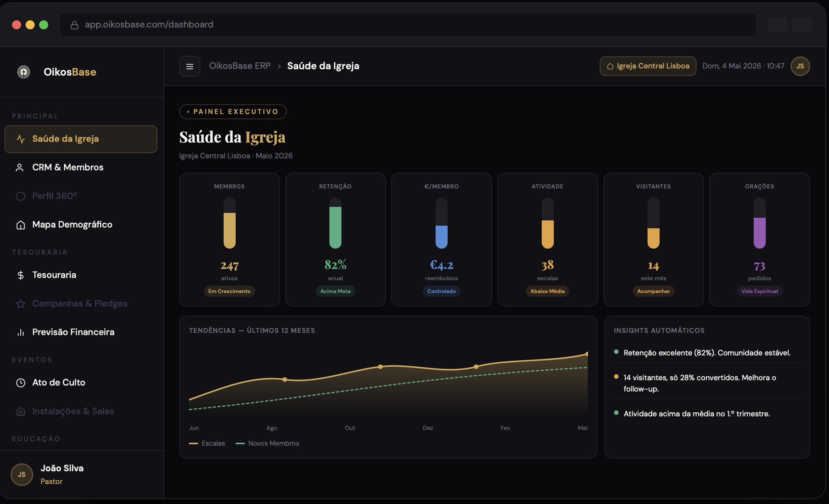The image size is (829, 504).
Task: Click the JS avatar in the top header
Action: pyautogui.click(x=800, y=66)
